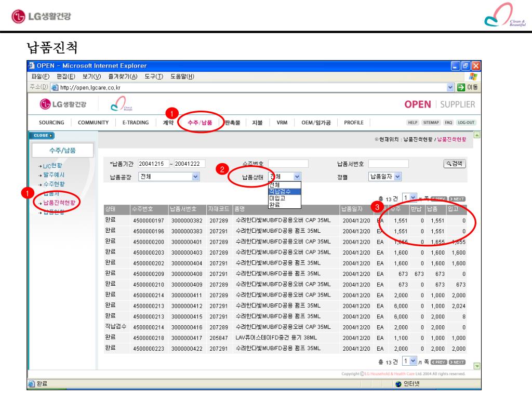The width and height of the screenshot is (532, 399).
Task: Click the 수주번호 input field
Action: tap(288, 164)
